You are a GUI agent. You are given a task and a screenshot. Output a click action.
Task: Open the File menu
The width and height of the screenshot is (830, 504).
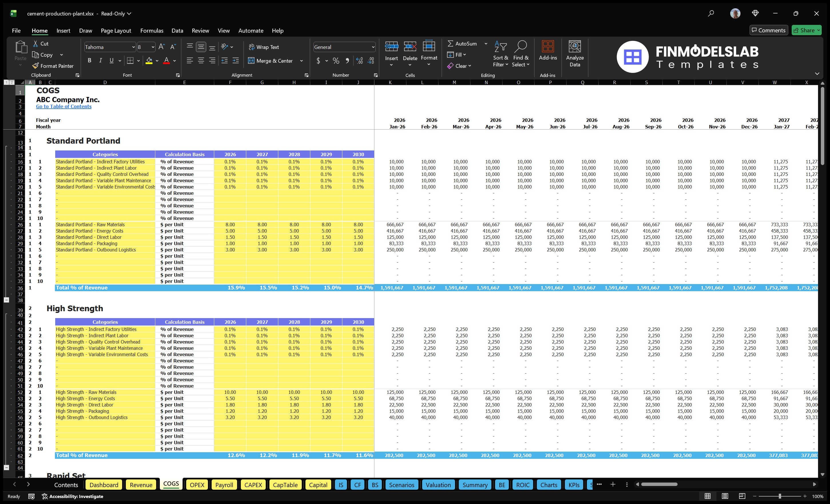(x=16, y=31)
